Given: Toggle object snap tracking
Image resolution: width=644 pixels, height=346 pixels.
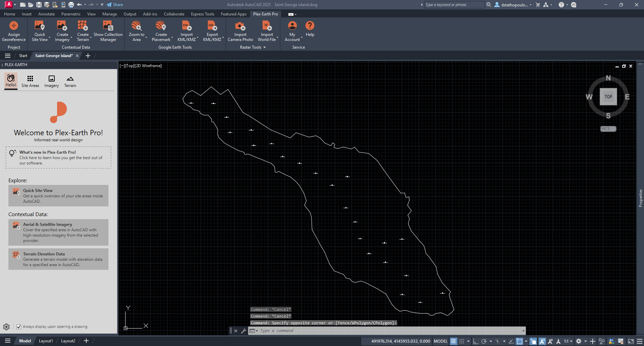Looking at the screenshot, I should coord(511,341).
